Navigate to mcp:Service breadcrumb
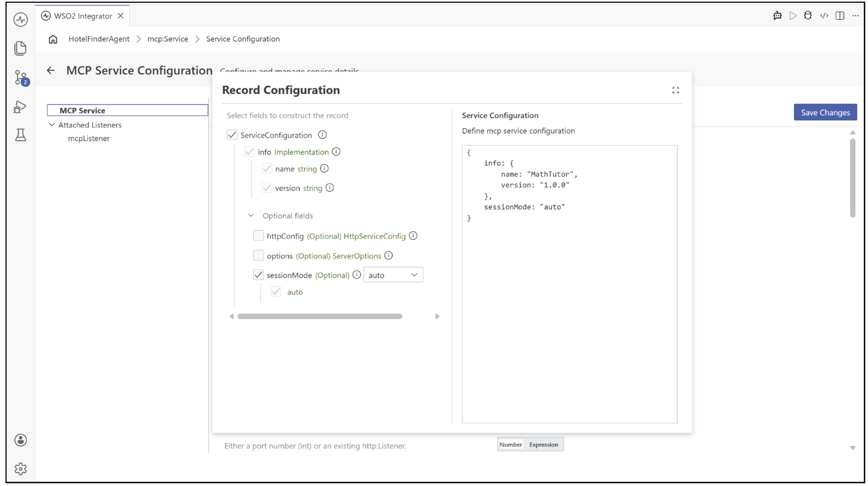 click(x=168, y=39)
